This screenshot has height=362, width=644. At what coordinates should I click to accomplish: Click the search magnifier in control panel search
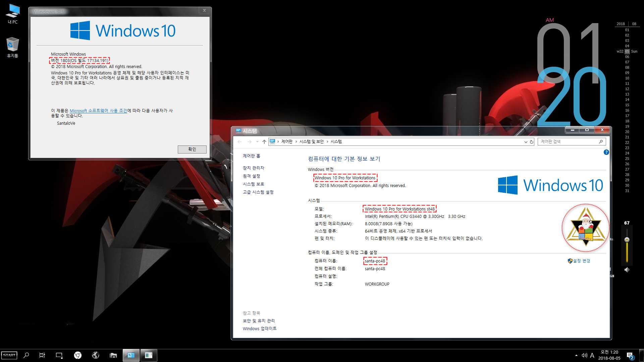[601, 142]
